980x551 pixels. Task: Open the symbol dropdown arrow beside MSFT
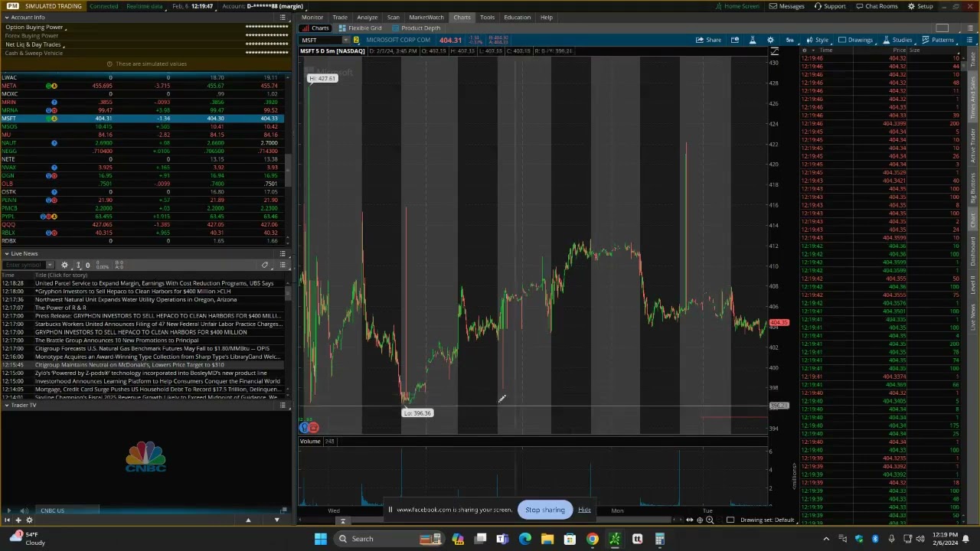pyautogui.click(x=345, y=40)
